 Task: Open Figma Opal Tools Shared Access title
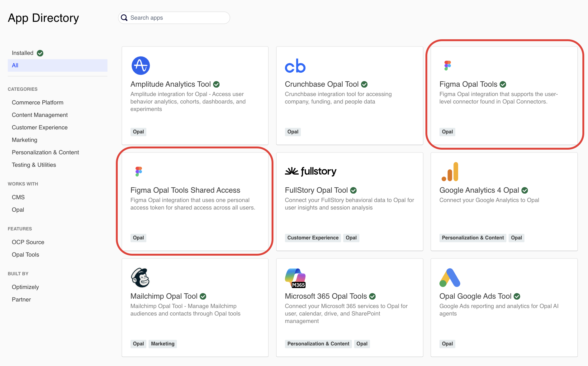(x=185, y=190)
